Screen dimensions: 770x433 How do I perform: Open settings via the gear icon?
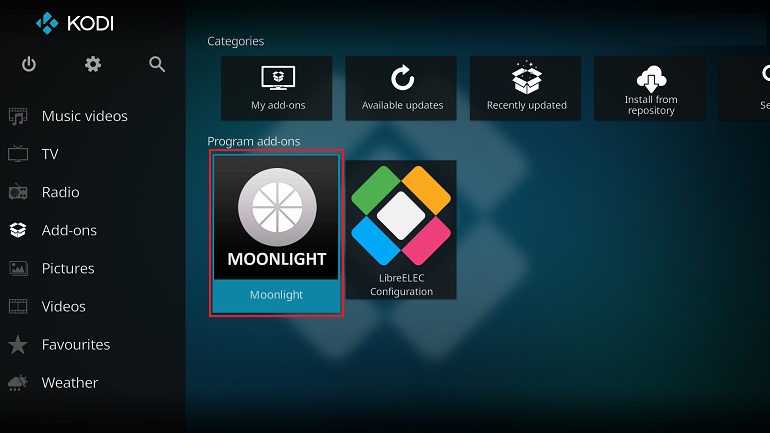[x=93, y=64]
